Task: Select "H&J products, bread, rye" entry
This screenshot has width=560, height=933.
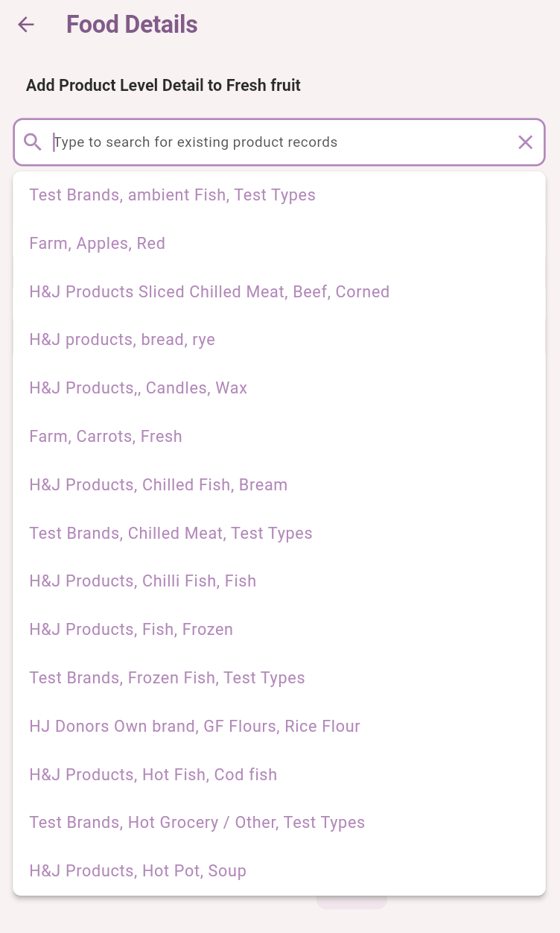Action: 122,340
